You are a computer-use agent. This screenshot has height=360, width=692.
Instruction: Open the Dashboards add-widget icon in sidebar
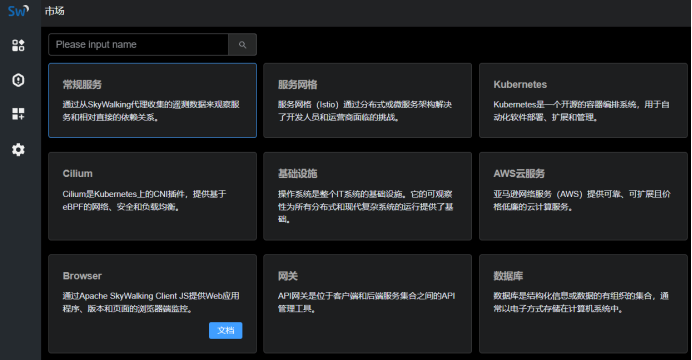coord(18,114)
